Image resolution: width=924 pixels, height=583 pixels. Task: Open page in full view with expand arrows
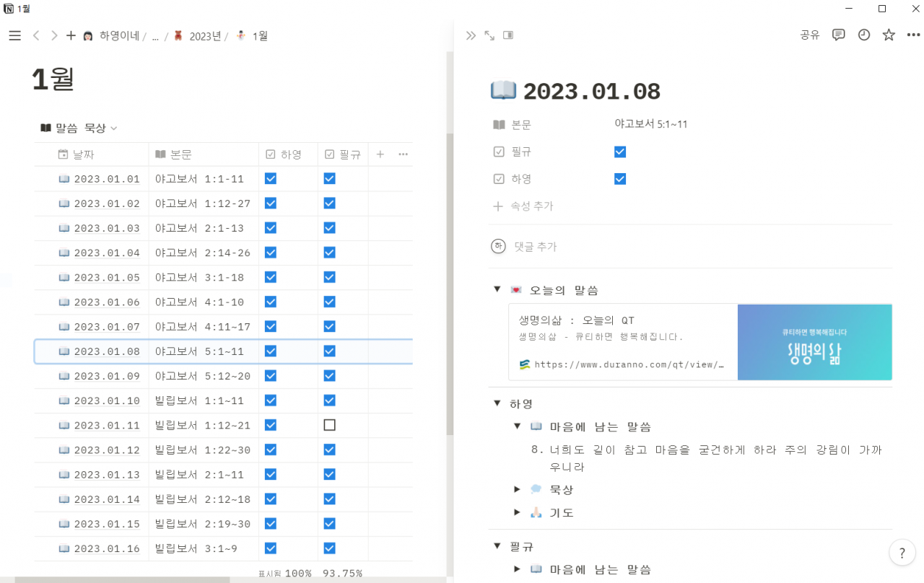[x=489, y=35]
